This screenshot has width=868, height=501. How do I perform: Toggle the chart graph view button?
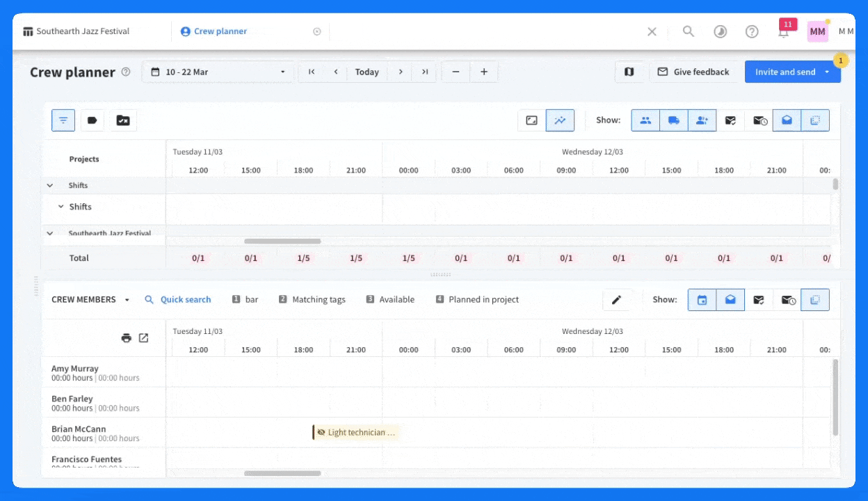(x=560, y=120)
